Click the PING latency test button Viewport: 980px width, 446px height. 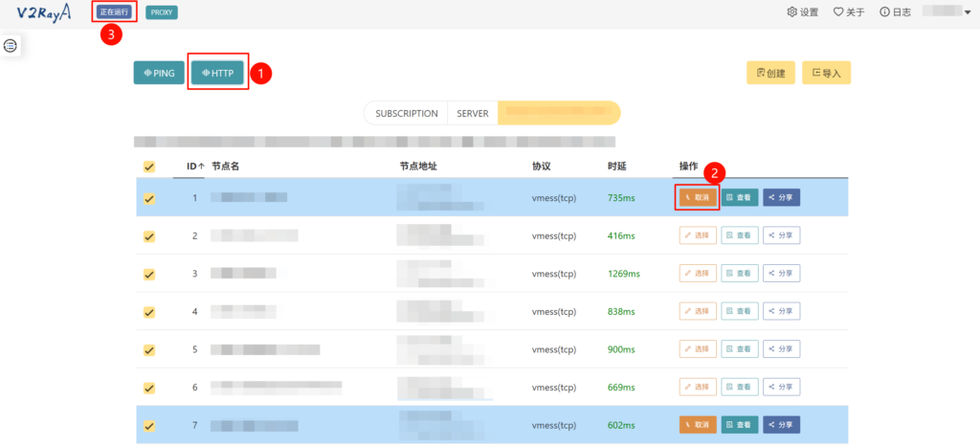[x=158, y=73]
